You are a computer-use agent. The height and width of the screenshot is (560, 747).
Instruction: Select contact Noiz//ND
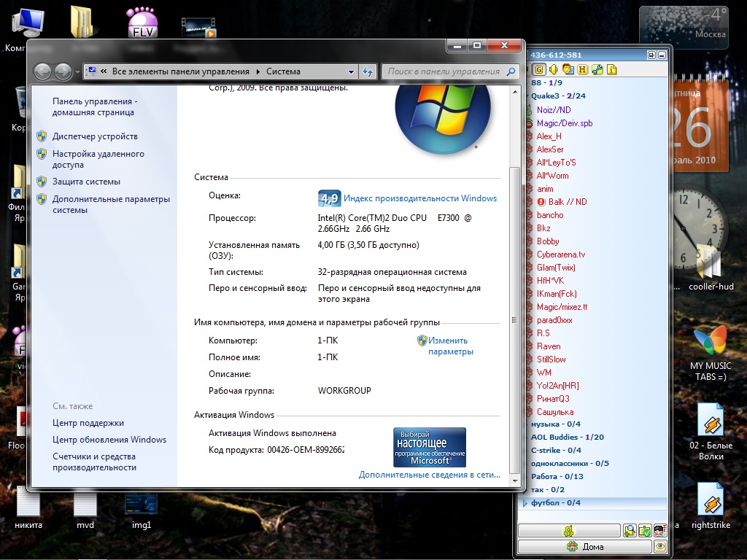[x=554, y=110]
